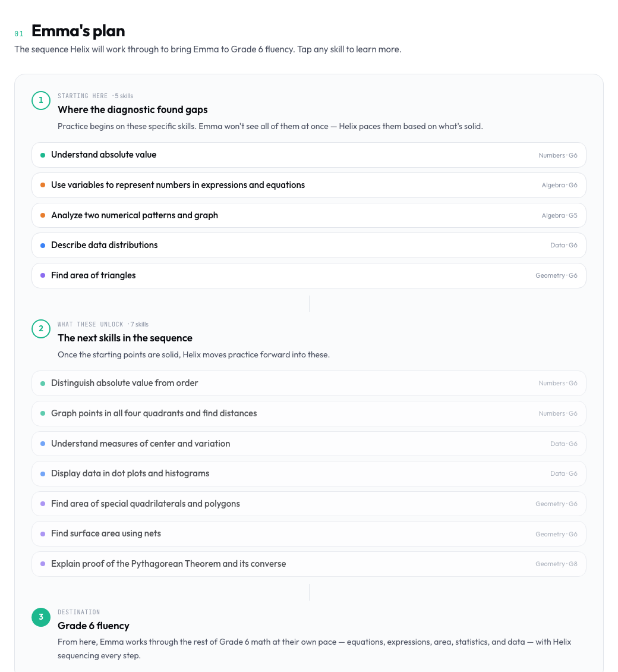The width and height of the screenshot is (618, 672).
Task: Click the Algebra G5 tag label
Action: click(559, 215)
